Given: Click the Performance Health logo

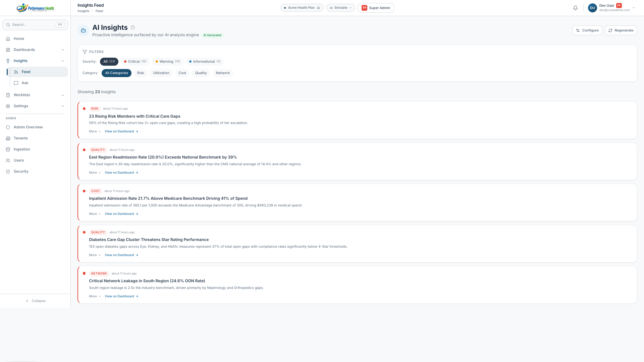Looking at the screenshot, I should pos(35,8).
